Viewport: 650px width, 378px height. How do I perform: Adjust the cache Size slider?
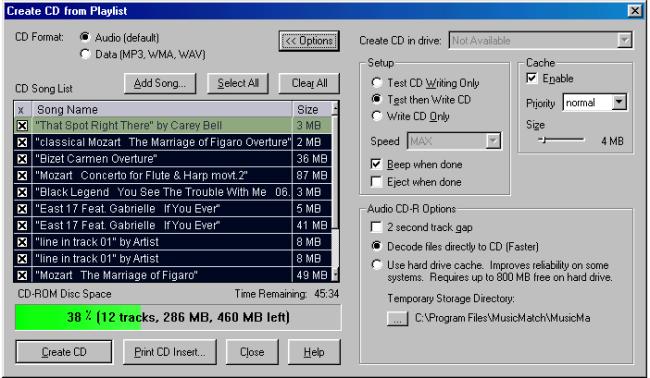click(544, 140)
